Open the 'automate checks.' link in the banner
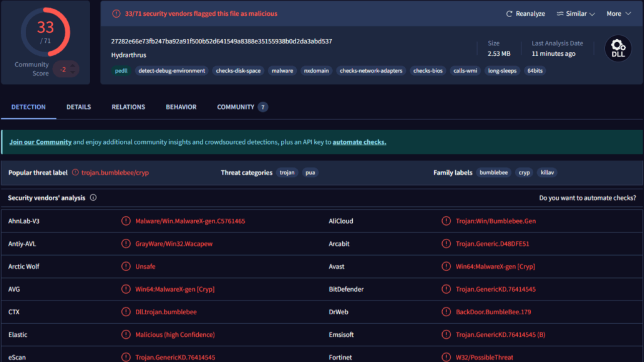 (359, 142)
